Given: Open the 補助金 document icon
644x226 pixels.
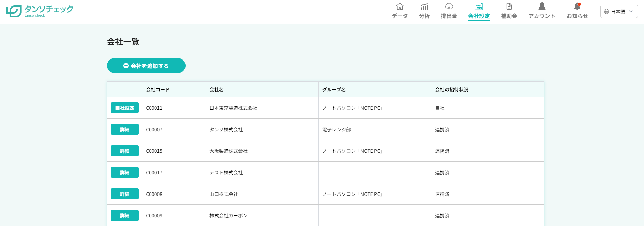Looking at the screenshot, I should pos(509,7).
